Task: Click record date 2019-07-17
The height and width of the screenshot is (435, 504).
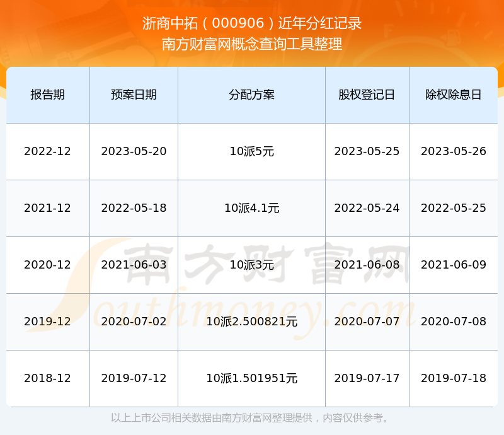Action: (x=367, y=378)
